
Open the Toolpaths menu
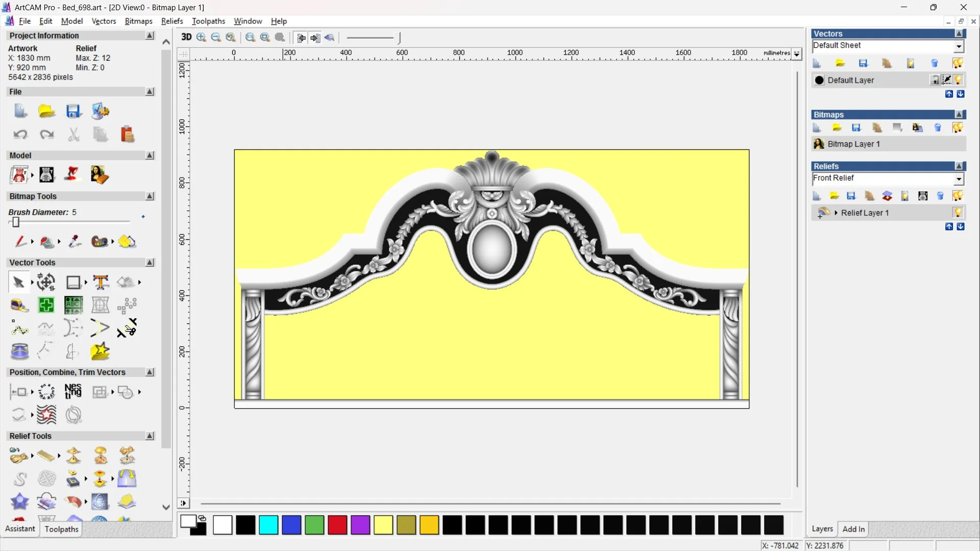point(208,21)
